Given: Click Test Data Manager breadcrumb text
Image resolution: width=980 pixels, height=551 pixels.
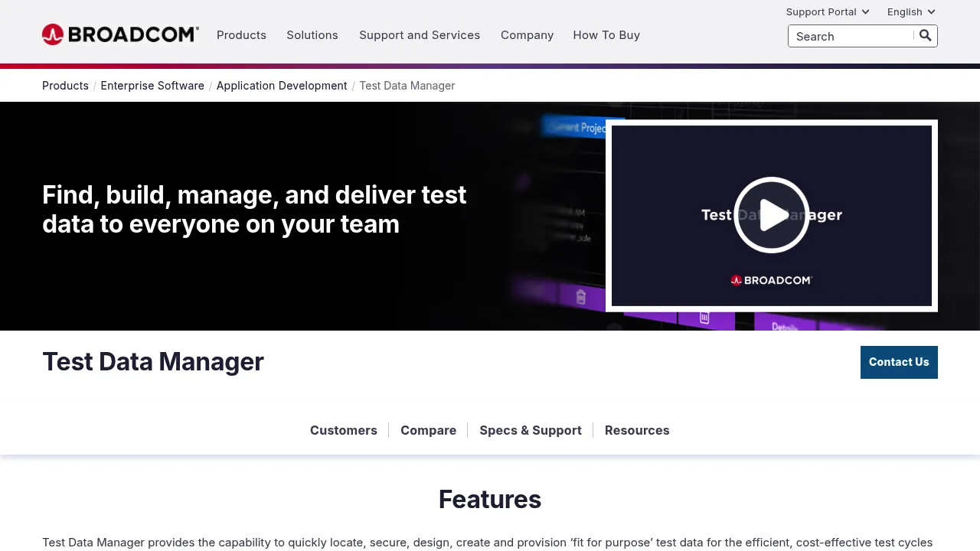Looking at the screenshot, I should 407,86.
